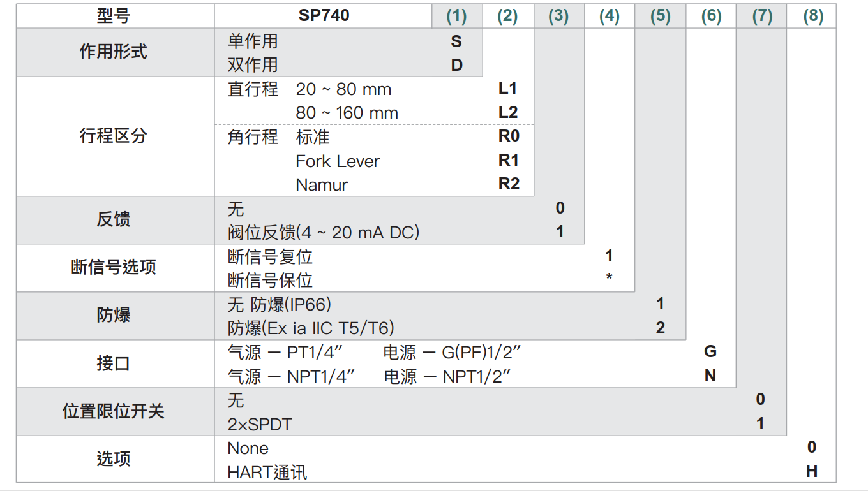
Task: Select 防爆(Ex ia IIC T5/T6) entry
Action: coord(311,328)
